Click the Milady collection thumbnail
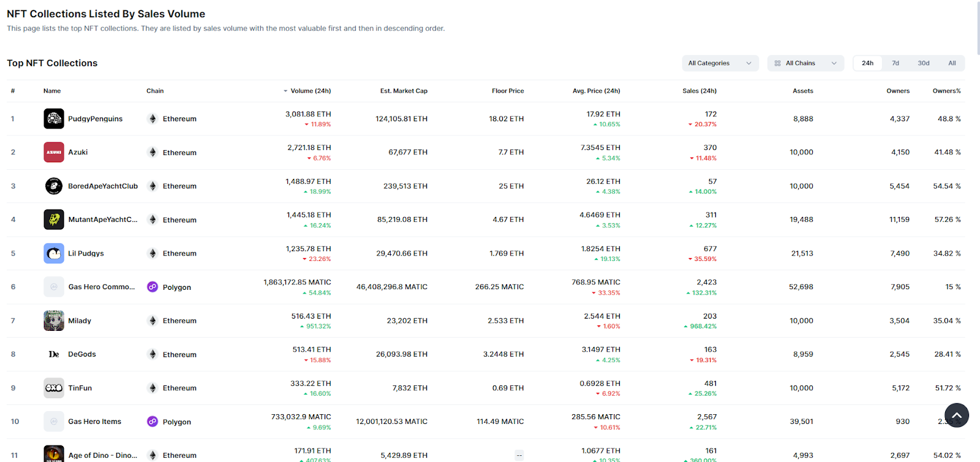Screen dimensions: 980x462 54,320
